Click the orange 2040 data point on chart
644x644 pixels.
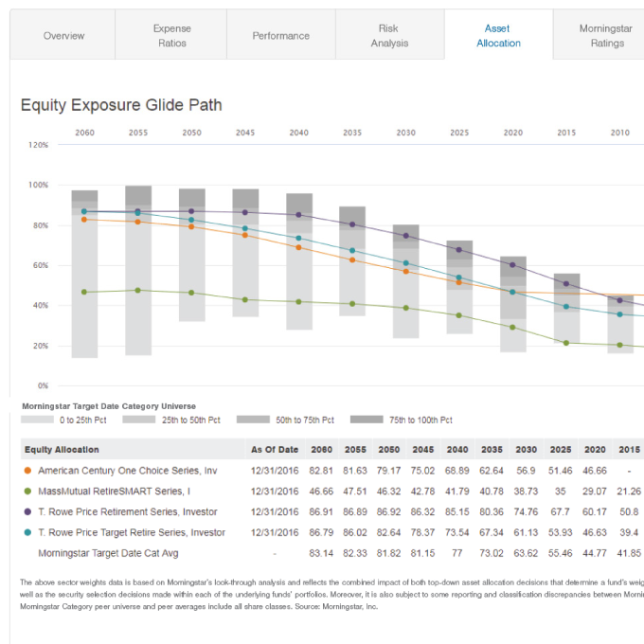coord(298,248)
